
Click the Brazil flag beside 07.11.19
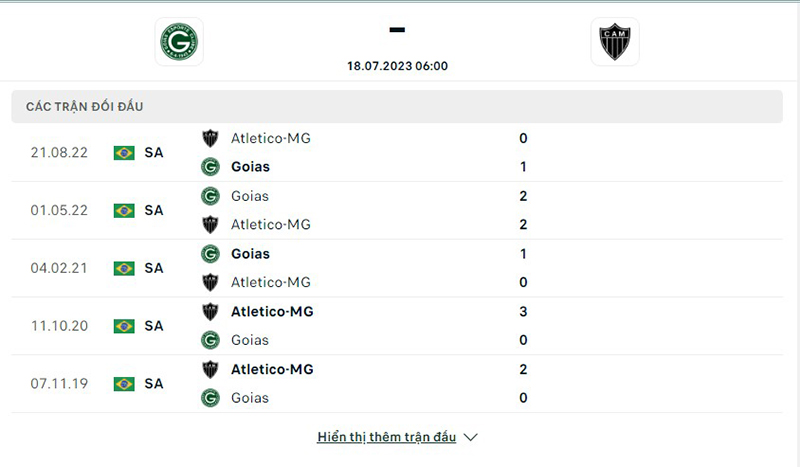[124, 384]
